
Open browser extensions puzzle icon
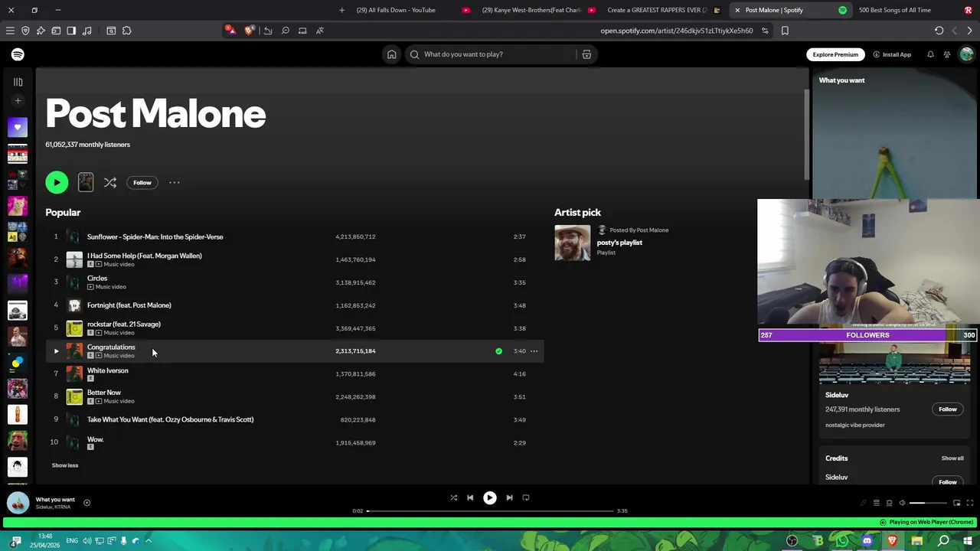(126, 31)
